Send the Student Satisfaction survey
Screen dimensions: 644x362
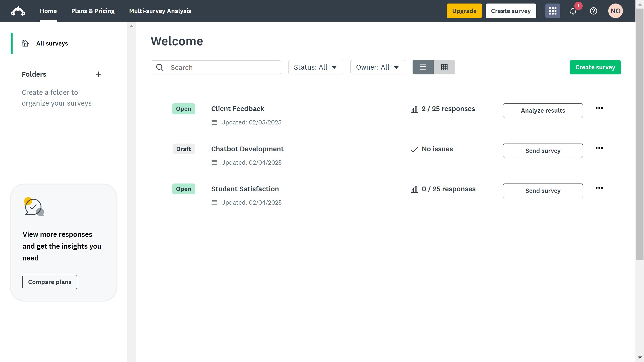[543, 191]
